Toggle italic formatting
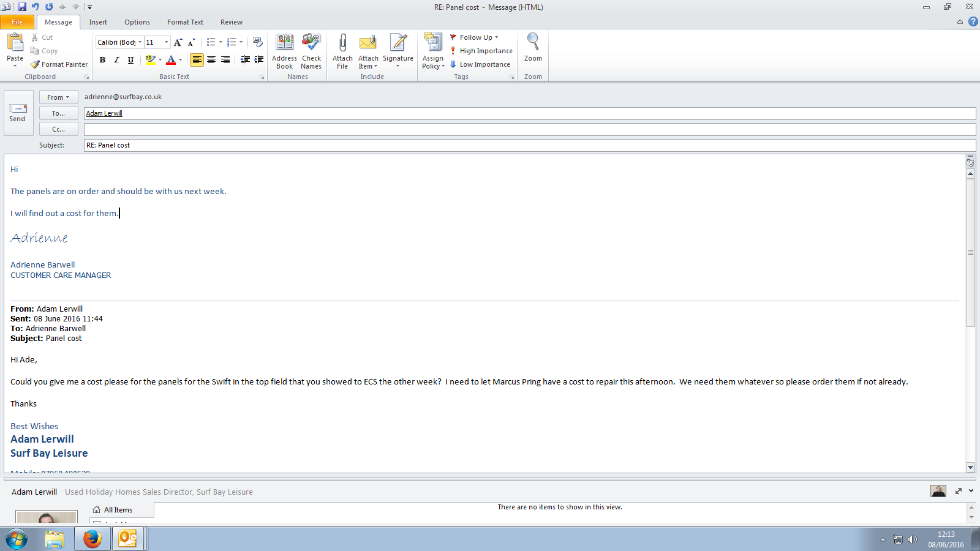 (116, 59)
